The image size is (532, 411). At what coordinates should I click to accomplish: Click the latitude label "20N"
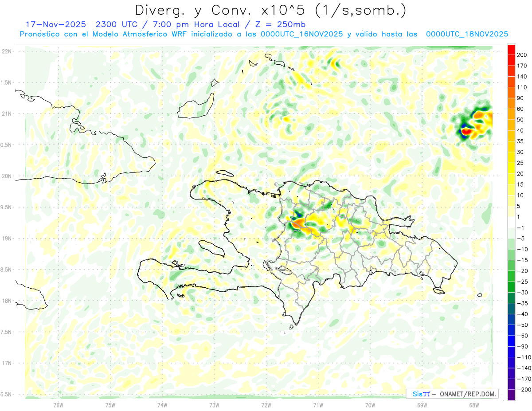(7, 176)
